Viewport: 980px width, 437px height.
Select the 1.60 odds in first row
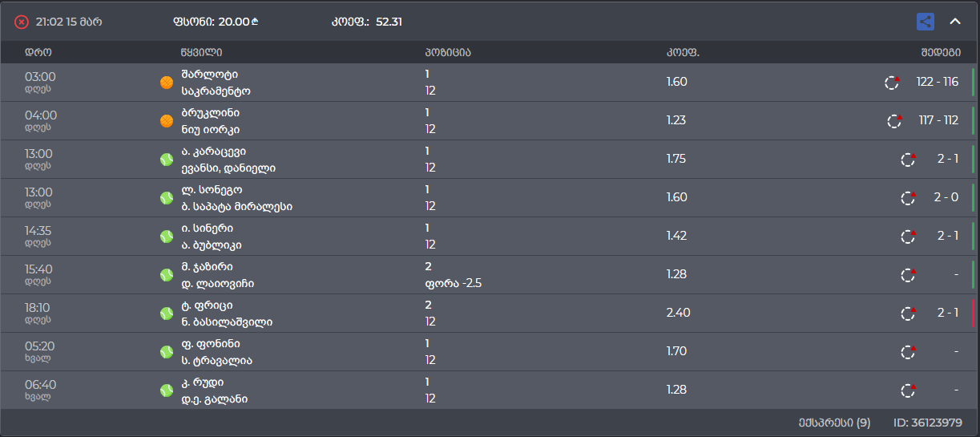(x=676, y=82)
